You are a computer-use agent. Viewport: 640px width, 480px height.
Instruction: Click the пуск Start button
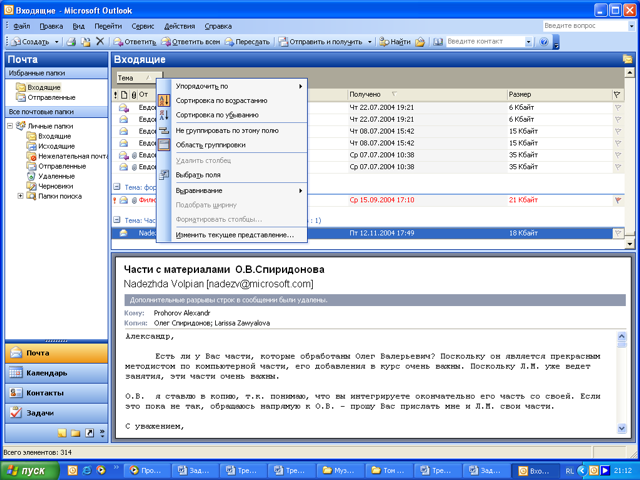[29, 471]
